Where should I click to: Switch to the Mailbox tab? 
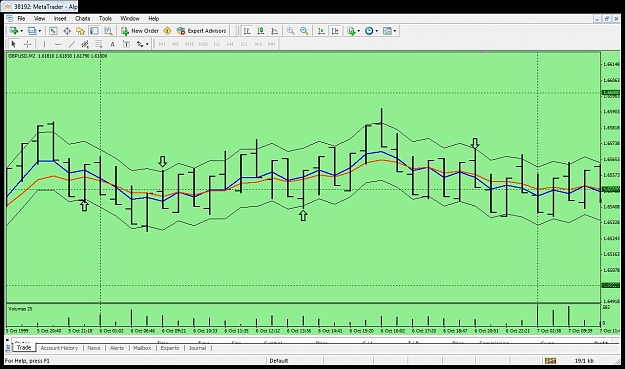tap(142, 348)
